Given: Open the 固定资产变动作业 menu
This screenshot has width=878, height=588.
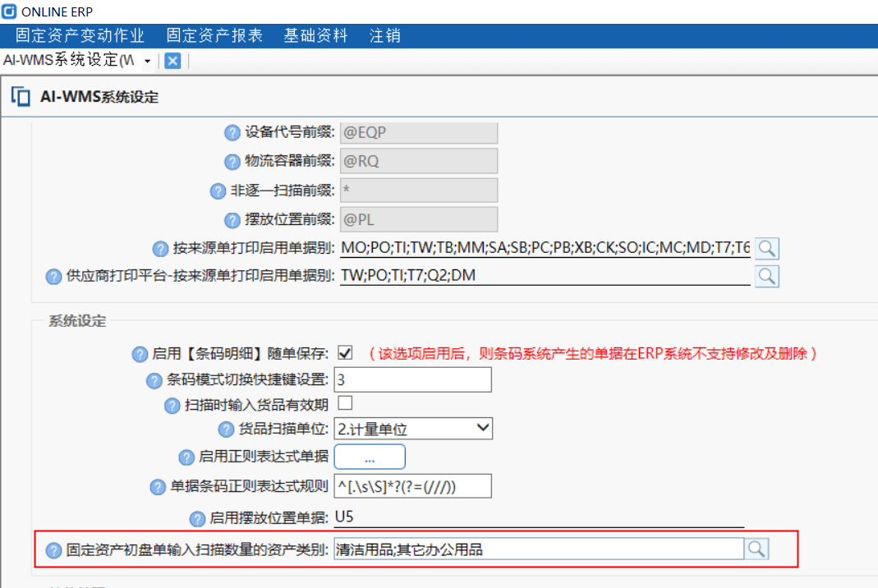Looking at the screenshot, I should 80,36.
